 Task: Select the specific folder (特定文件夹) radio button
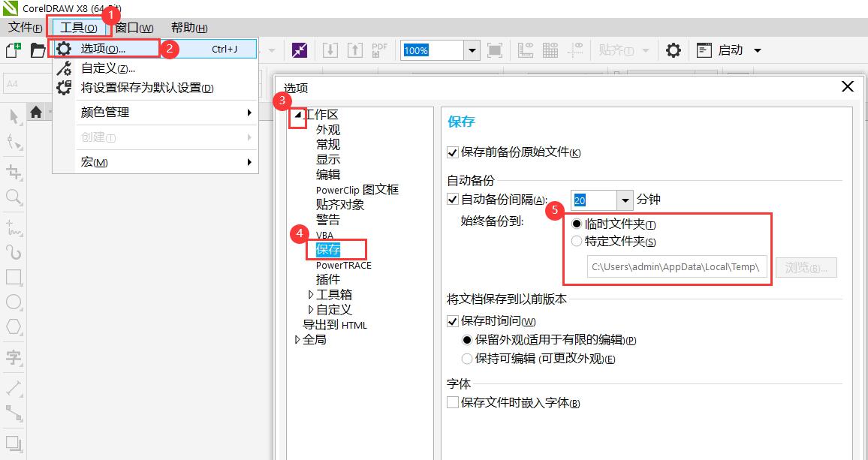pos(577,242)
